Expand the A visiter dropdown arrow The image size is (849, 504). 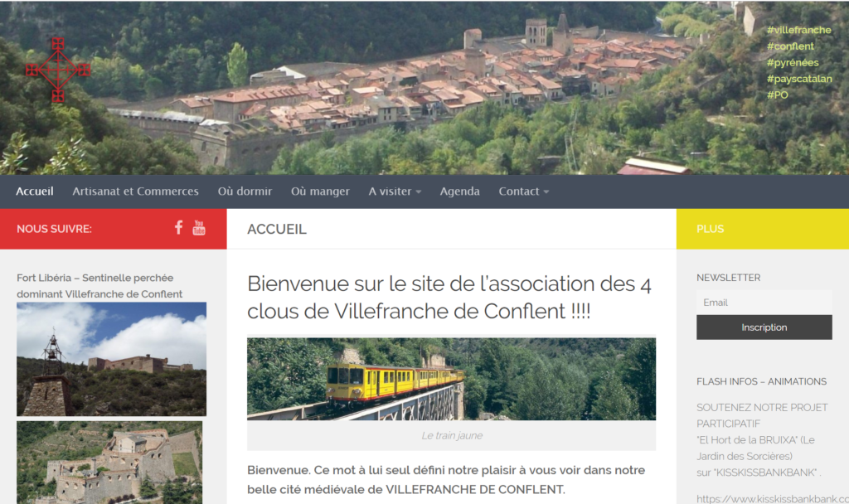[x=419, y=192]
